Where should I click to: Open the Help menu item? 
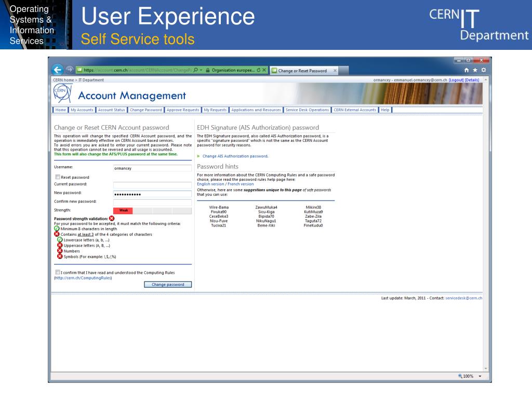(x=385, y=110)
